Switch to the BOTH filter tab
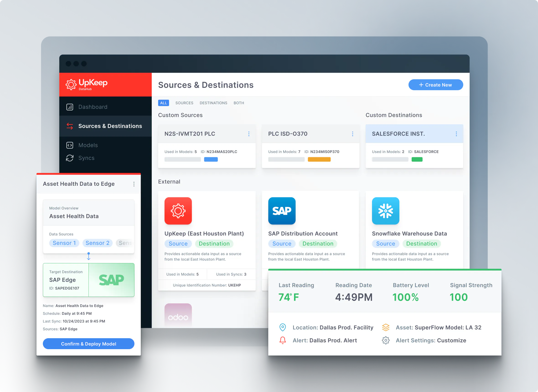538x392 pixels. click(x=238, y=103)
